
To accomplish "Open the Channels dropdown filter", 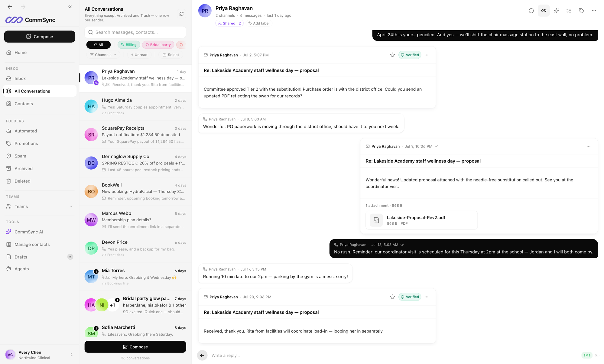I will 103,55.
